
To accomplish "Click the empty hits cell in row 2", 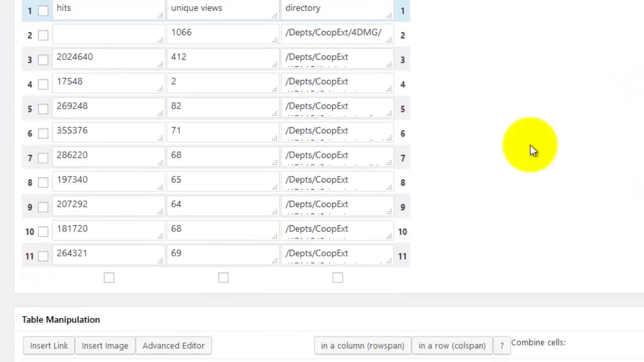I will tap(108, 34).
